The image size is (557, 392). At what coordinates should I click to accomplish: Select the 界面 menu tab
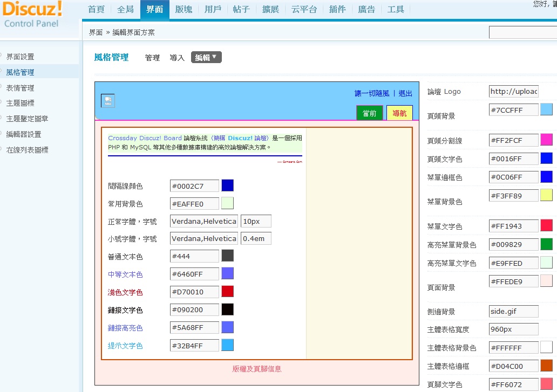[154, 10]
